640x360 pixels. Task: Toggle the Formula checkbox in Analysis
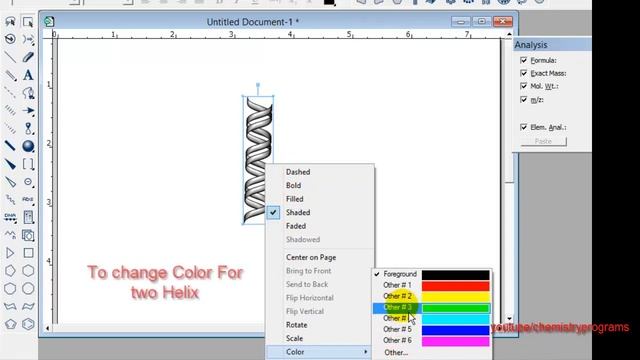click(524, 60)
